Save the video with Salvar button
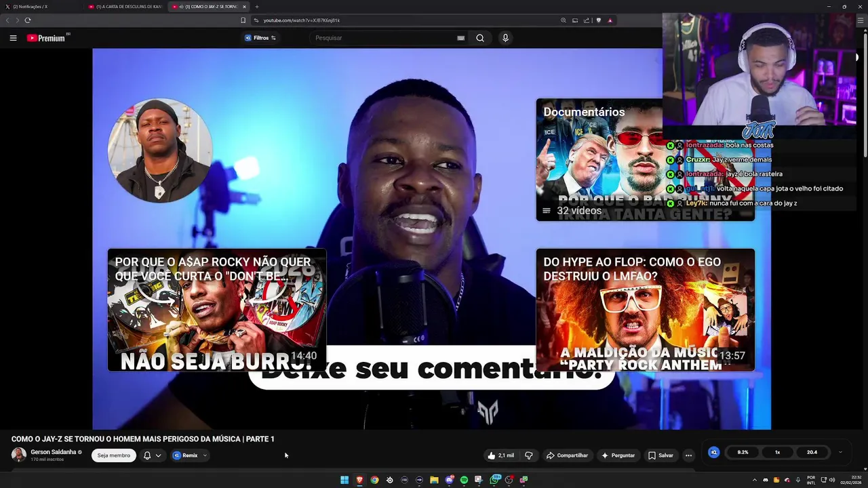Image resolution: width=868 pixels, height=488 pixels. coord(660,455)
